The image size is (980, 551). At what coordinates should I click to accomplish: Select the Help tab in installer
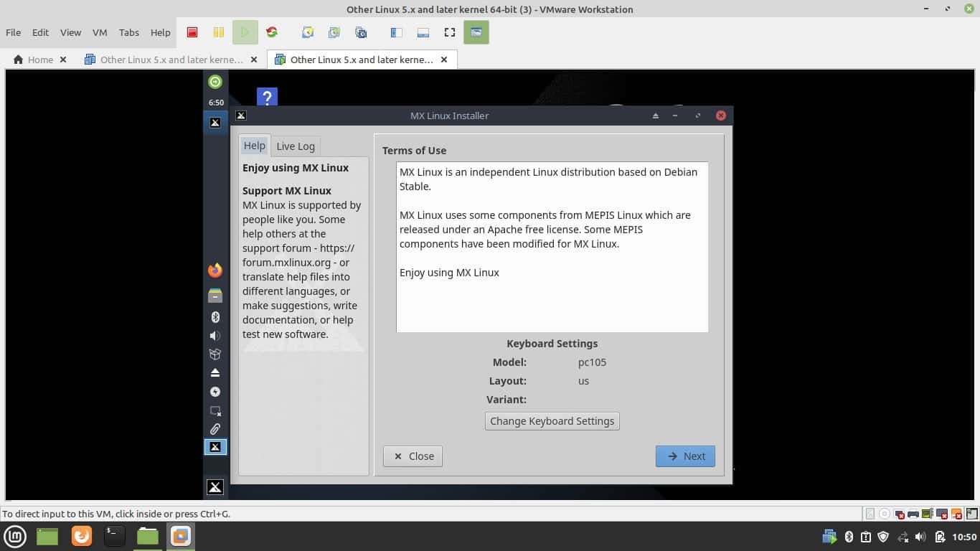[255, 146]
